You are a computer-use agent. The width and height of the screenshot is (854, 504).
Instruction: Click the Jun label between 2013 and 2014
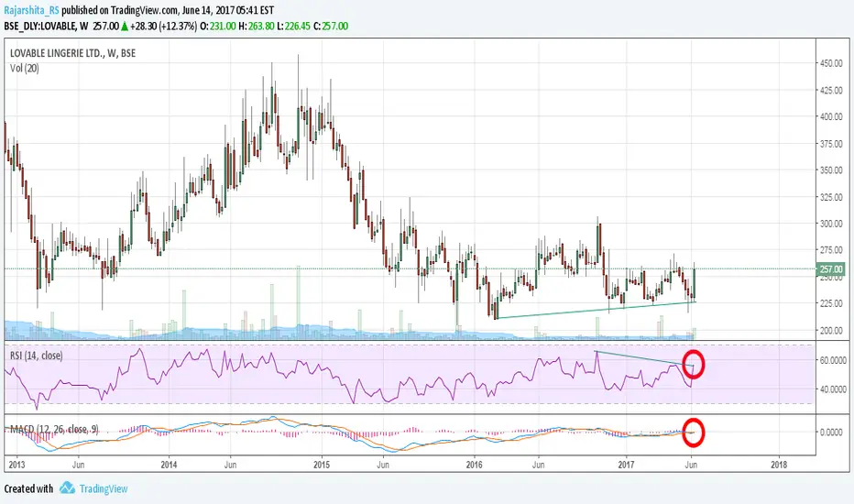(79, 465)
